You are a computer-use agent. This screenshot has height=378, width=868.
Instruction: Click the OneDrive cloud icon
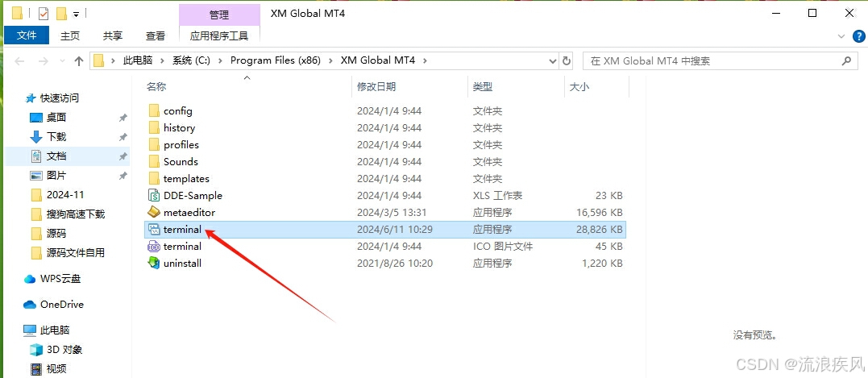click(x=30, y=305)
